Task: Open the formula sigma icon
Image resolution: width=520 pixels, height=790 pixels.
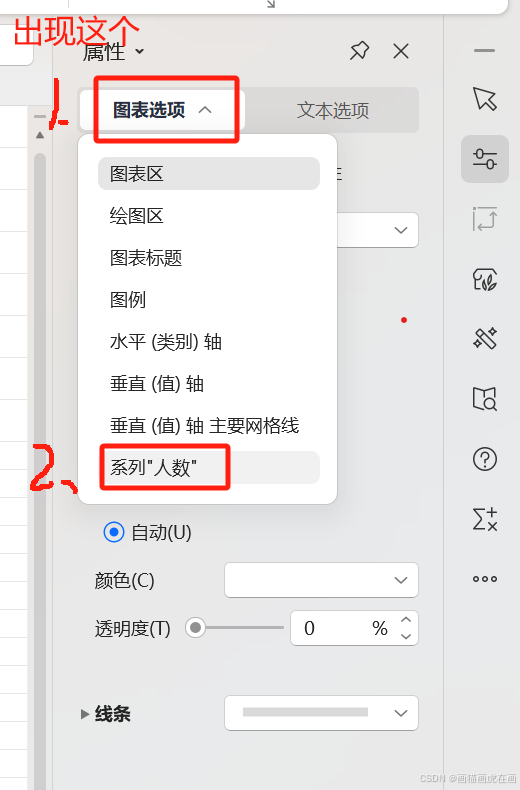Action: click(x=485, y=519)
